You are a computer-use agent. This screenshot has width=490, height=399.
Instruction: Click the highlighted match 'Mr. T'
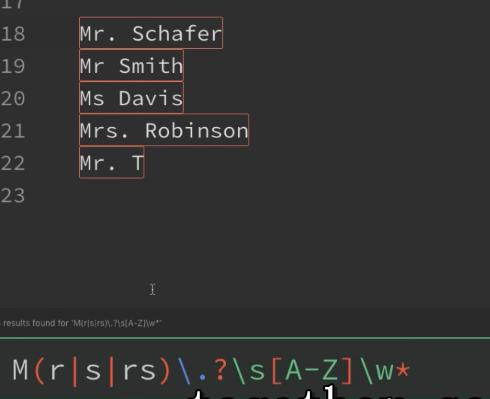112,163
